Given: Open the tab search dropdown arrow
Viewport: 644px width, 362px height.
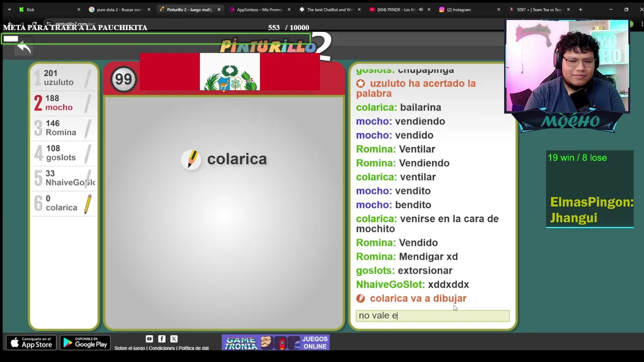Looking at the screenshot, I should [x=9, y=10].
